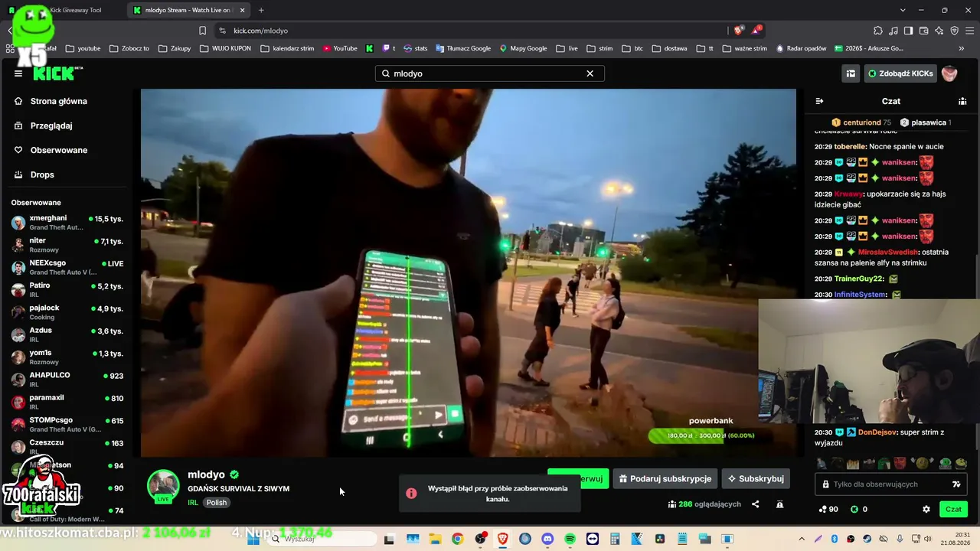980x551 pixels.
Task: Click the green Czat send button
Action: pyautogui.click(x=953, y=509)
